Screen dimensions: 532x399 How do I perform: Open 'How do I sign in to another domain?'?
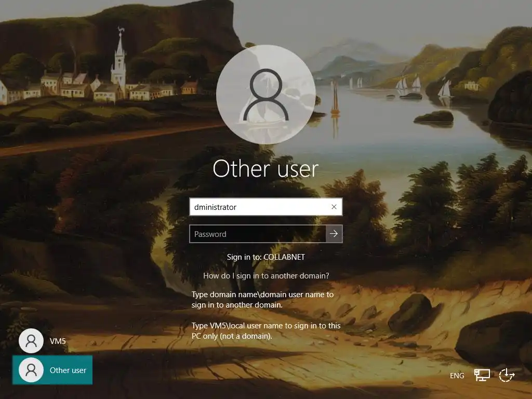pos(266,276)
